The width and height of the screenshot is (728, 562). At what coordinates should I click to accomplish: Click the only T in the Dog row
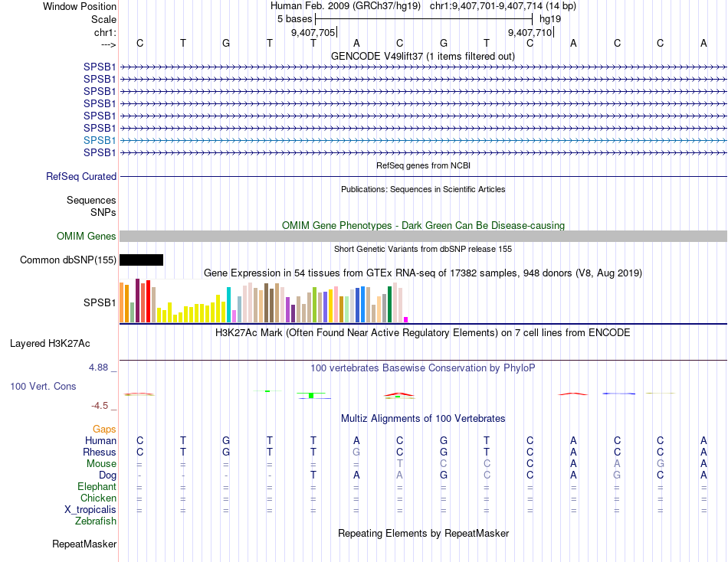click(x=313, y=475)
